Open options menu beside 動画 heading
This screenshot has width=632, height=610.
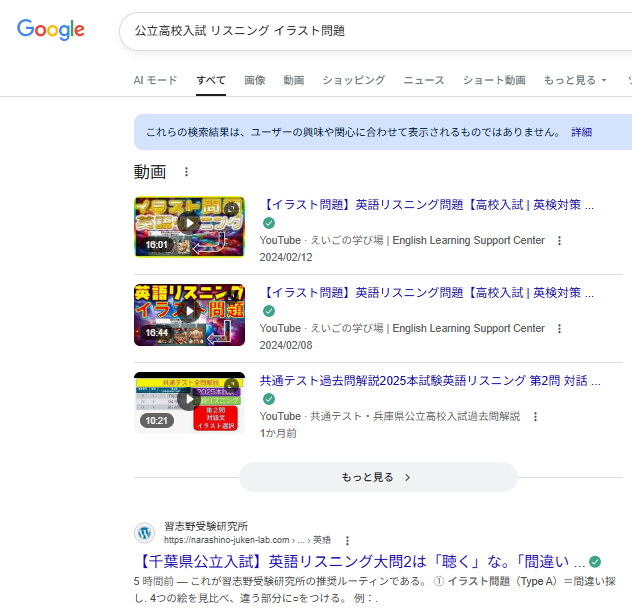[186, 172]
